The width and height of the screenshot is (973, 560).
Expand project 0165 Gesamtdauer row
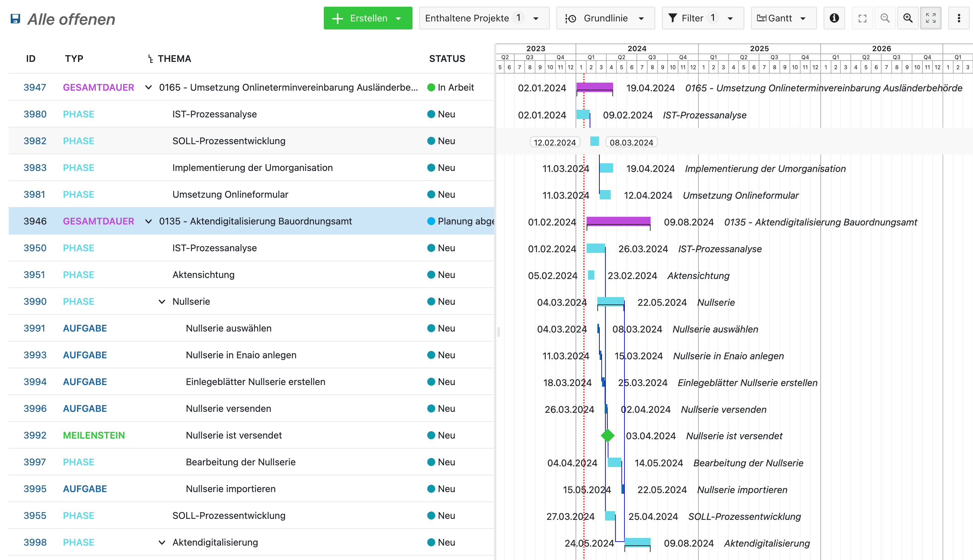148,88
